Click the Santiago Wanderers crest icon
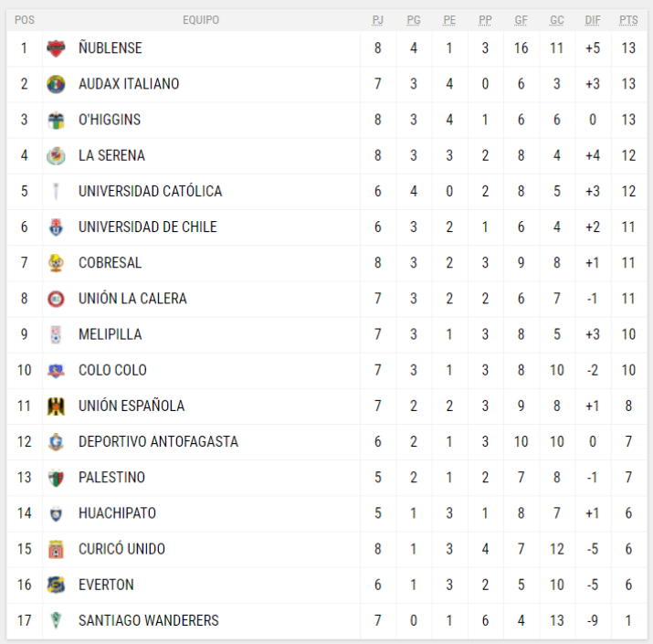Screen dimensions: 653x644 [x=57, y=620]
